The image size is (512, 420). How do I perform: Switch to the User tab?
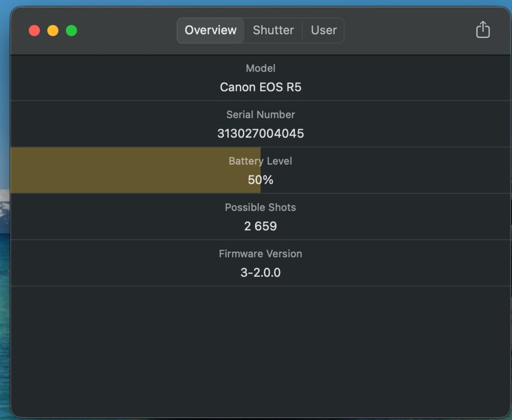coord(323,31)
